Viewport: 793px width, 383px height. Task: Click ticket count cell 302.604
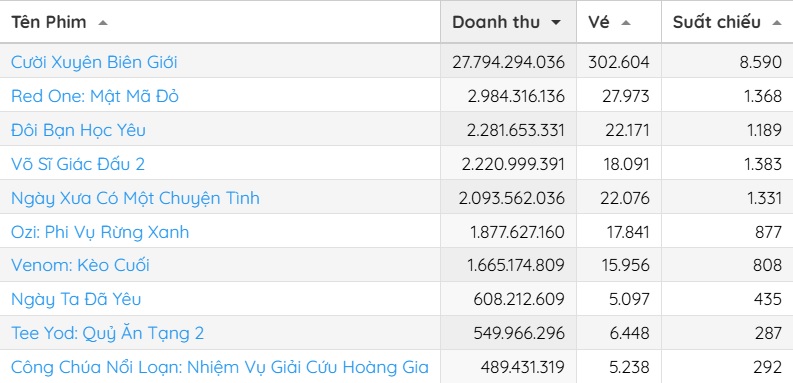pyautogui.click(x=619, y=62)
